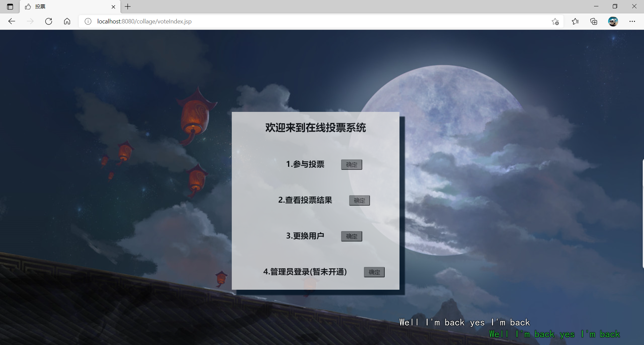Restore down the browser window

[615, 6]
